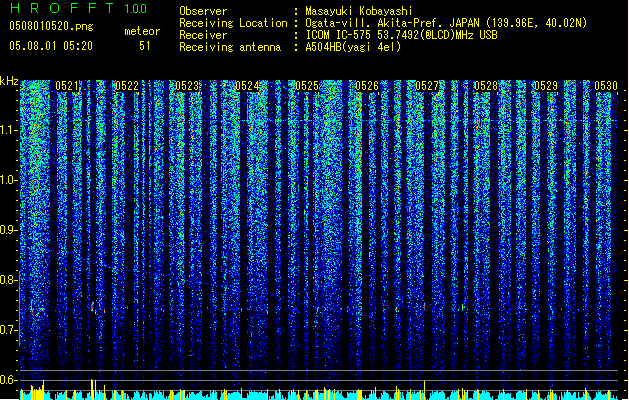Click the red meteor echo near 0522
Viewport: 629px width, 400px height.
click(x=93, y=307)
